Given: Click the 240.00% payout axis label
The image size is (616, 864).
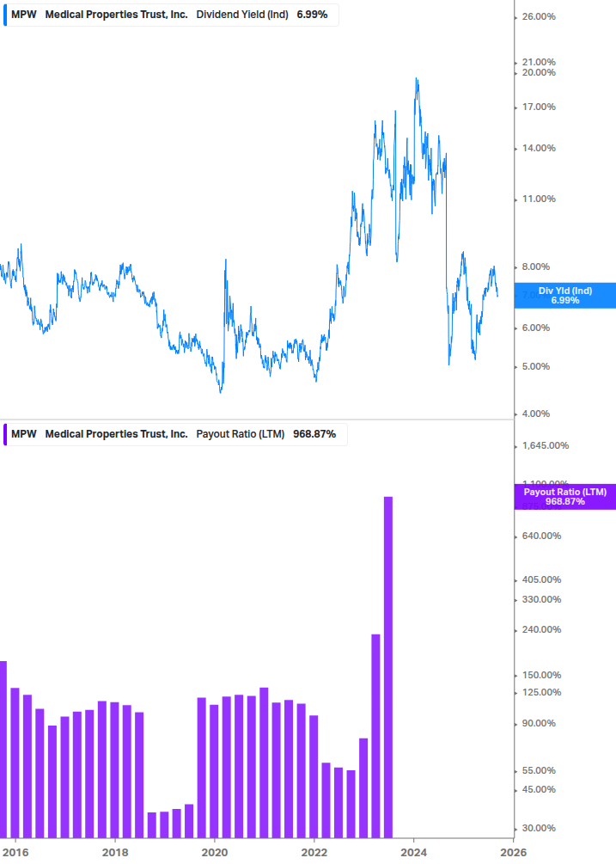Looking at the screenshot, I should click(x=541, y=630).
